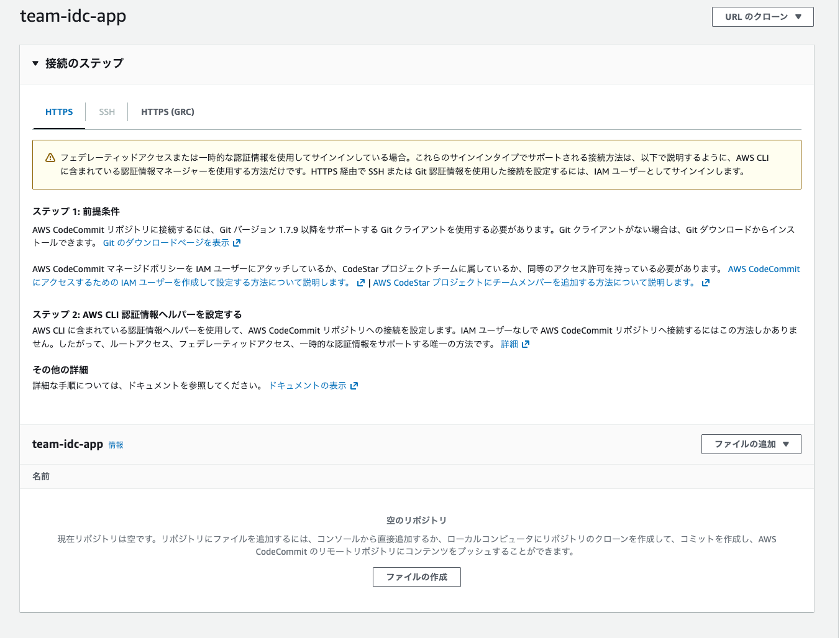Image resolution: width=840 pixels, height=638 pixels.
Task: Open the ドキュメントの表示 link
Action: (308, 386)
